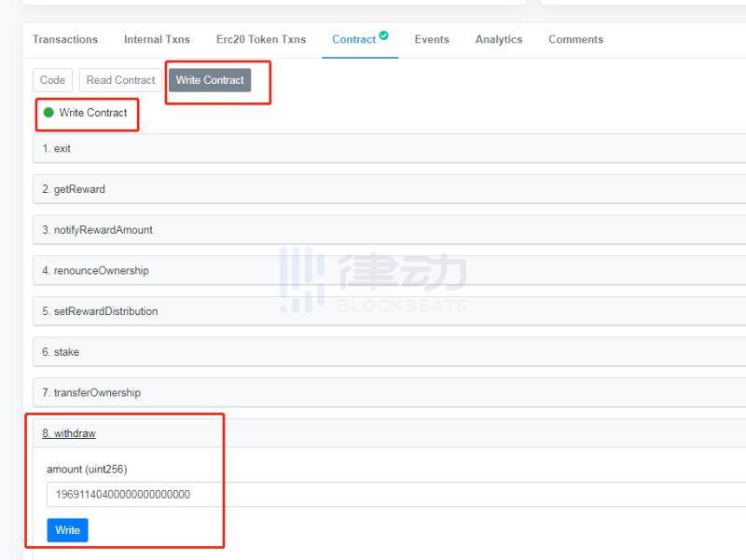Expand the 3. notifyRewardAmount function
Screen dimensions: 746x560
pos(389,230)
